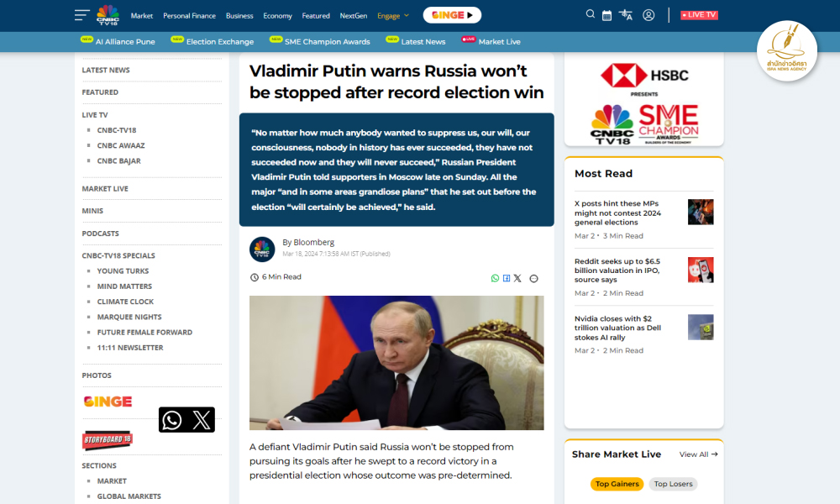Open the search magnifier icon

[x=590, y=14]
